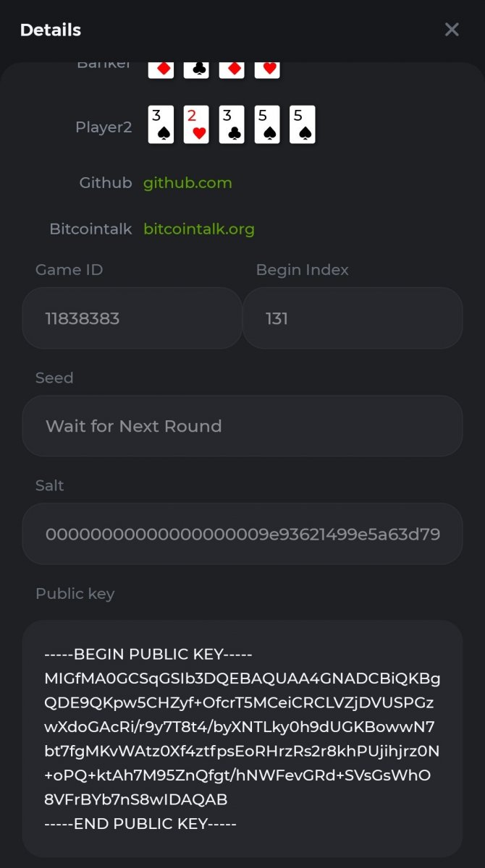Open the github.com link
Screen dimensions: 485x868
[x=187, y=183]
